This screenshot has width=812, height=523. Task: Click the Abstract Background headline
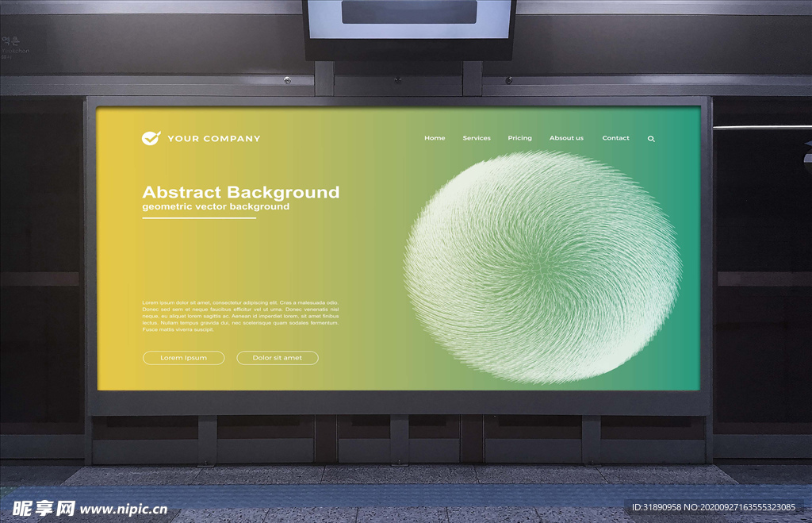(240, 192)
